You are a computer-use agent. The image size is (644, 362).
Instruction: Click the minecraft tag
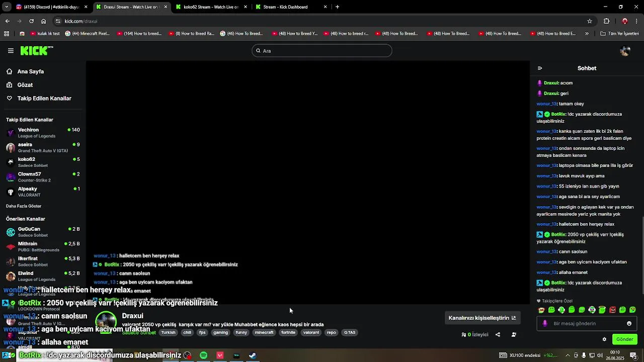coord(264,332)
